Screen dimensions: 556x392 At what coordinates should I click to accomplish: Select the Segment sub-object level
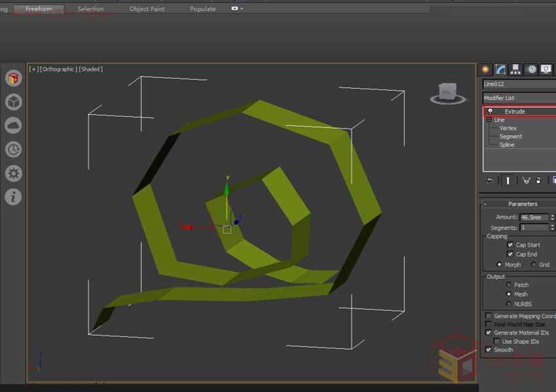[511, 137]
